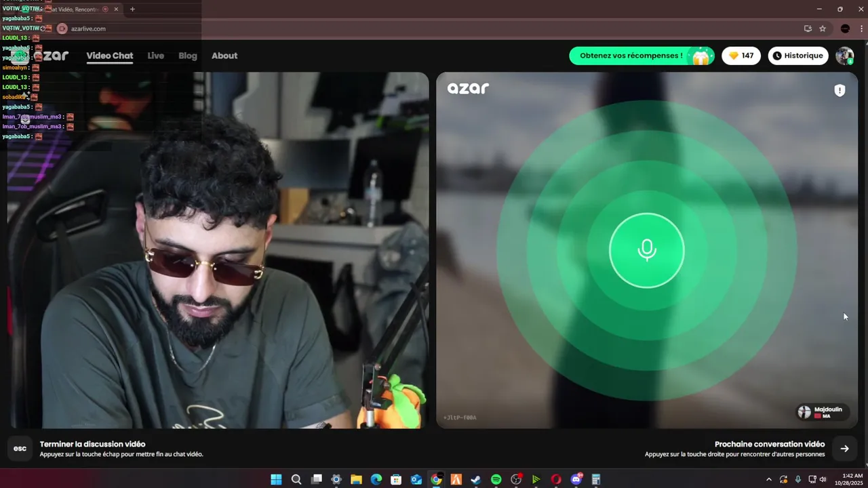Open Discord on the taskbar
Viewport: 868px width, 488px height.
pos(576,479)
